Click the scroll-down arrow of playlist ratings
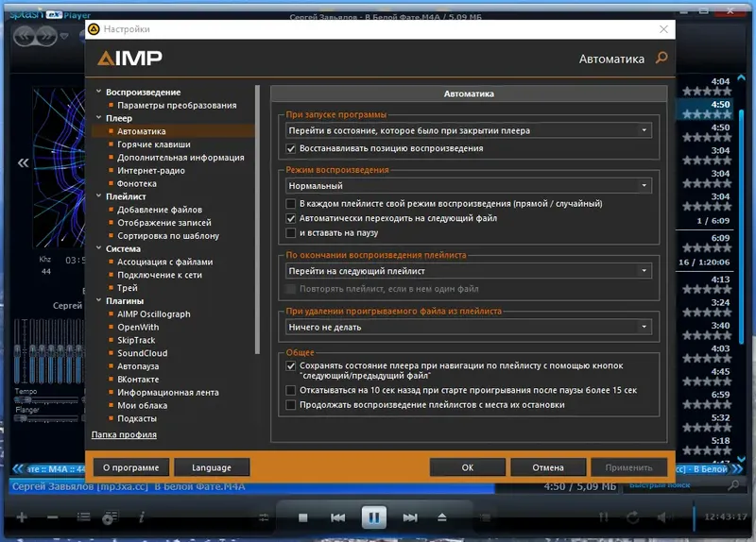756x542 pixels. [x=741, y=459]
